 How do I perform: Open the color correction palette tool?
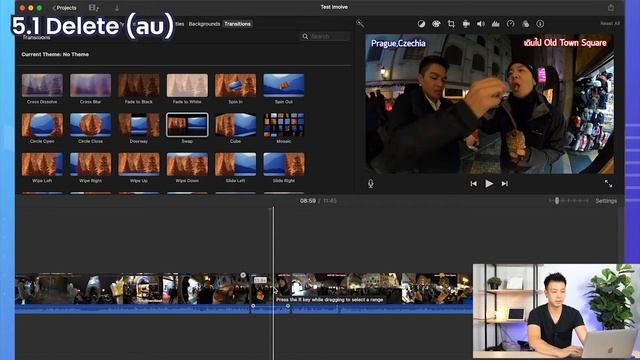[x=436, y=24]
